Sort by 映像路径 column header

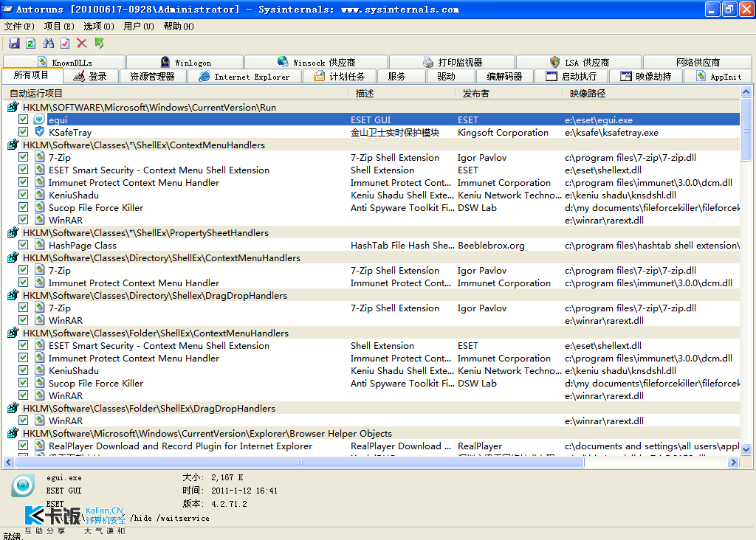click(651, 93)
